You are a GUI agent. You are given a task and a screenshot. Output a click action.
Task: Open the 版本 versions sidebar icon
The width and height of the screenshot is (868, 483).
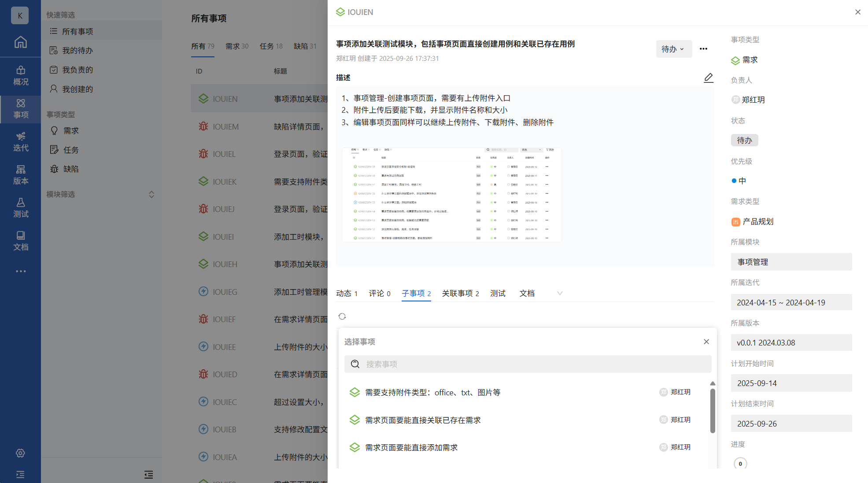(20, 175)
